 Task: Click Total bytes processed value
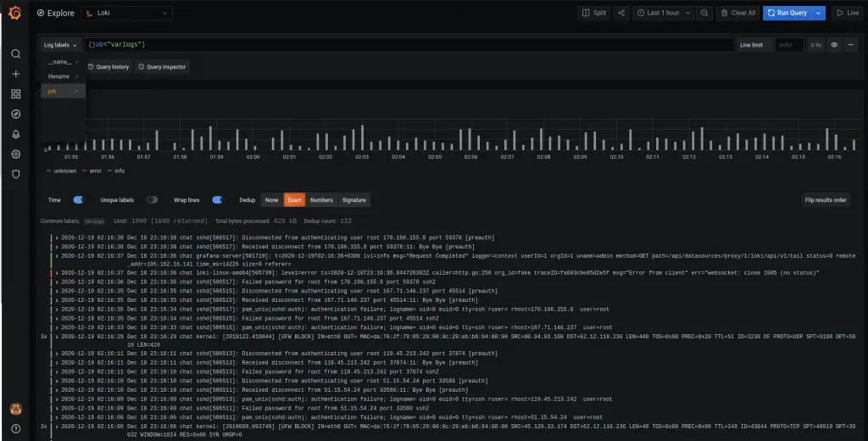pos(285,221)
